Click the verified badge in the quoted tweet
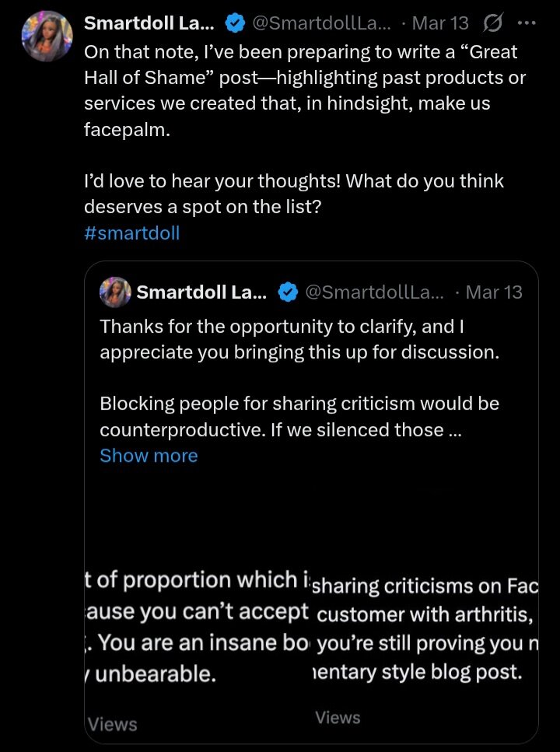The height and width of the screenshot is (752, 560). point(288,293)
